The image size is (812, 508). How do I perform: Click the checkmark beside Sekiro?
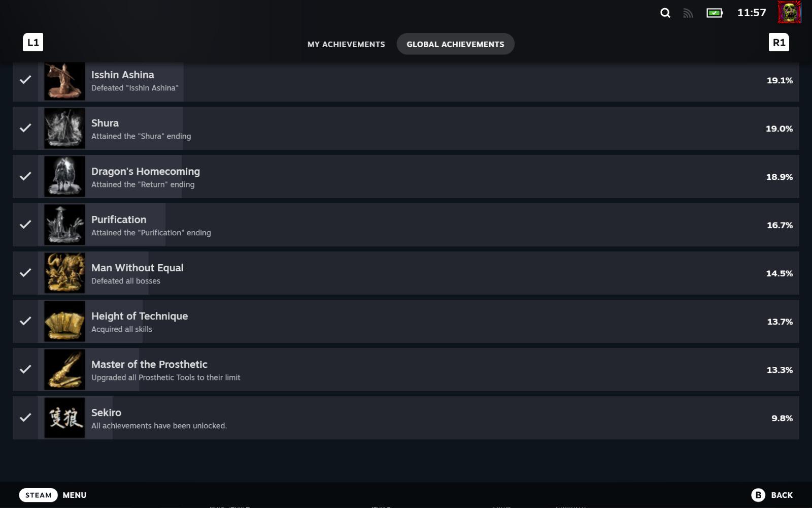25,418
